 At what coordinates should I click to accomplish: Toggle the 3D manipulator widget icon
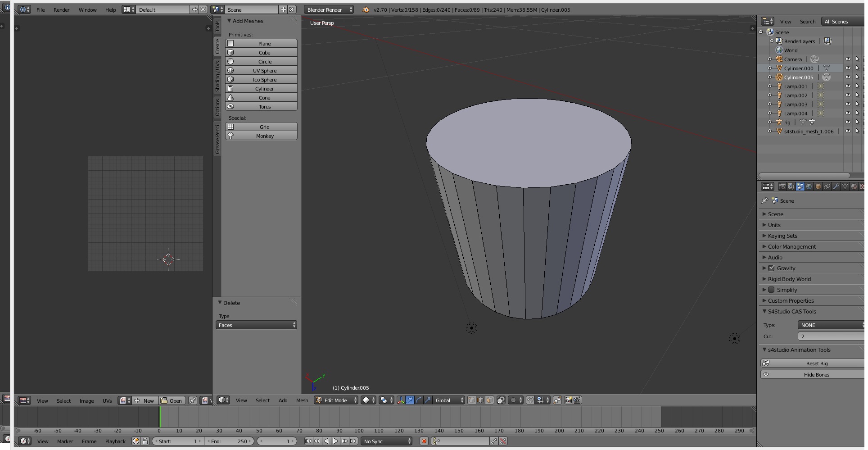(401, 400)
